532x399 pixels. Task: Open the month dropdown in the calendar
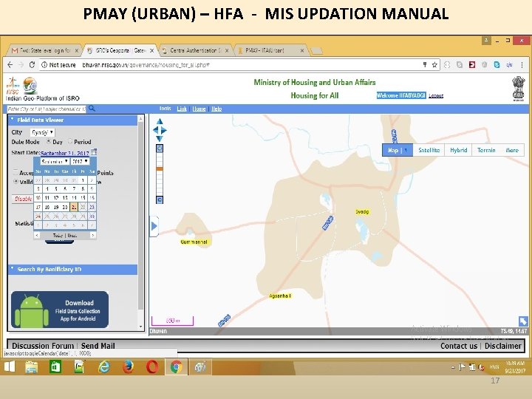55,162
